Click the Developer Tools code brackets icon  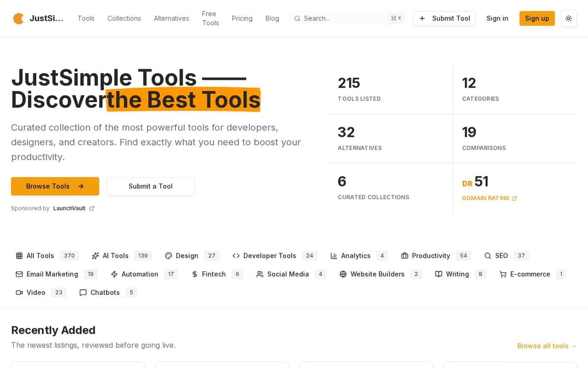coord(236,256)
